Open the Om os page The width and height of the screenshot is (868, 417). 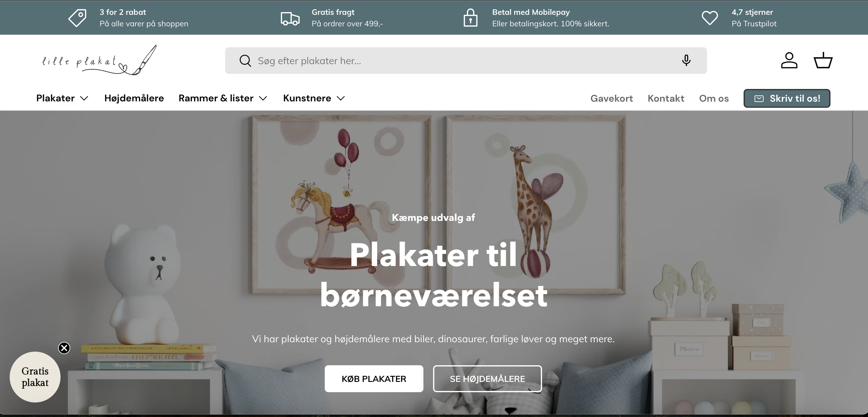click(714, 98)
